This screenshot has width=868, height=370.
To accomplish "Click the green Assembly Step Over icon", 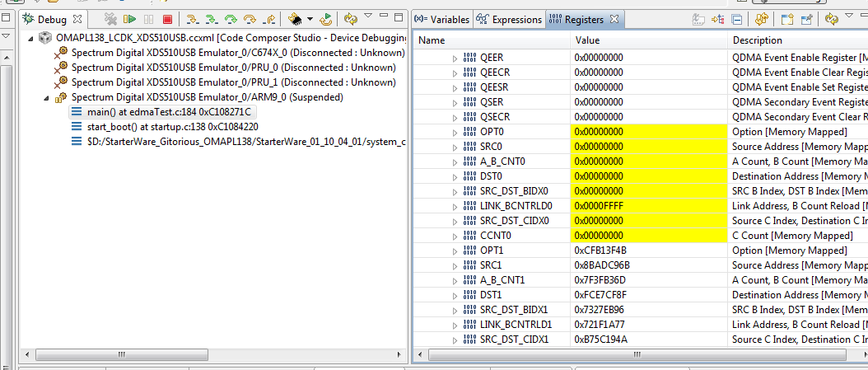I will (x=231, y=20).
